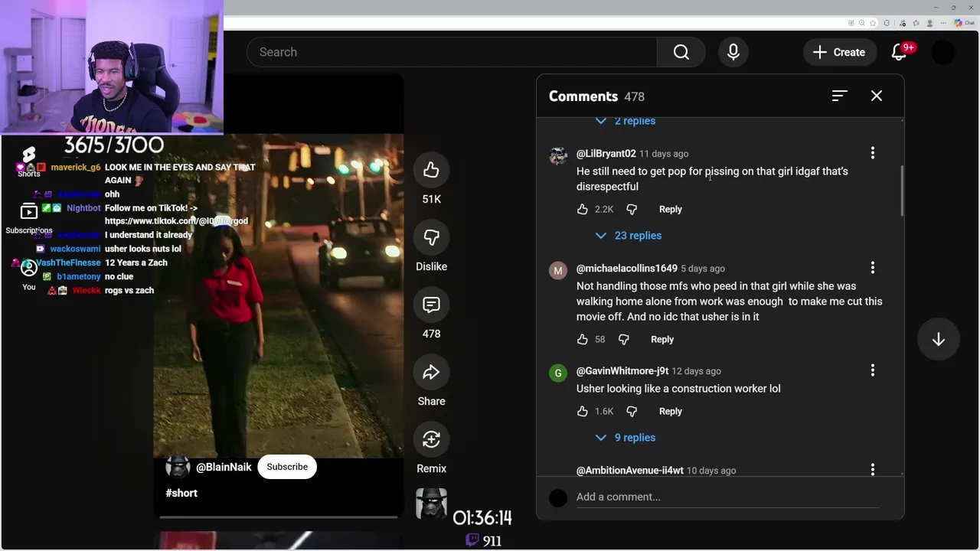Open notifications bell

(900, 52)
